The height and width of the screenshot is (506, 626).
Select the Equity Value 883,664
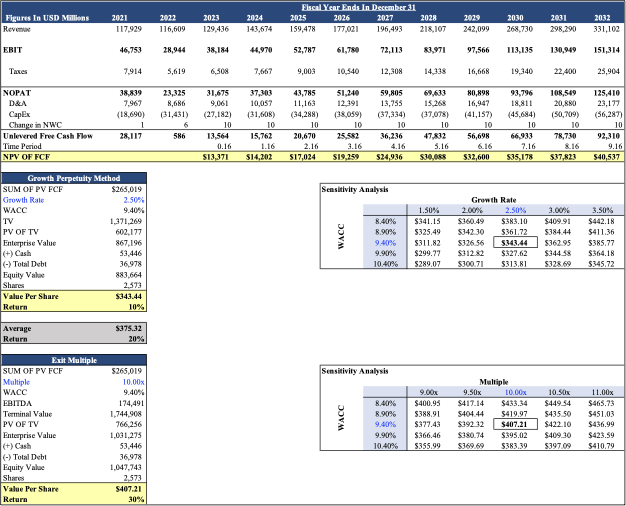(x=129, y=275)
